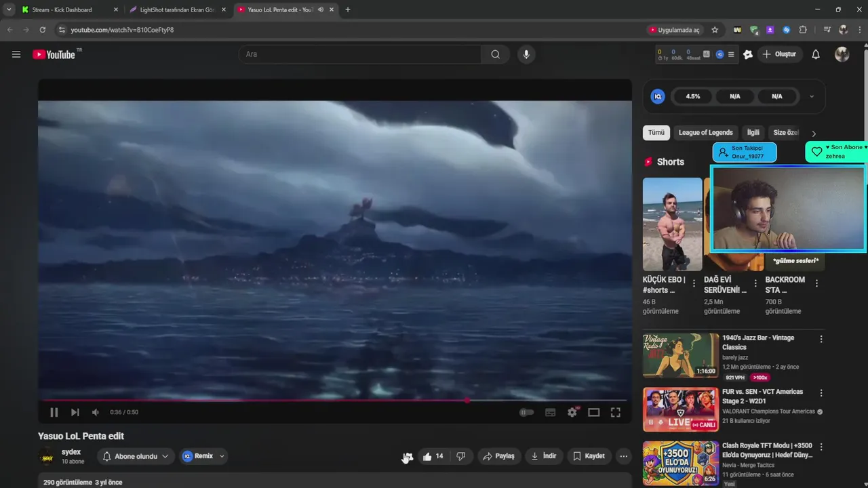868x488 pixels.
Task: Reload the page
Action: [x=42, y=30]
